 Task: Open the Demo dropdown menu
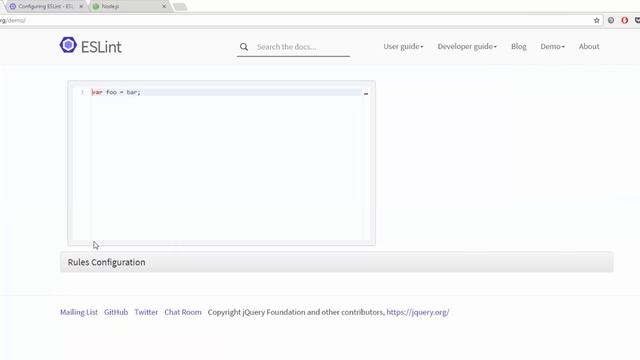click(x=553, y=47)
